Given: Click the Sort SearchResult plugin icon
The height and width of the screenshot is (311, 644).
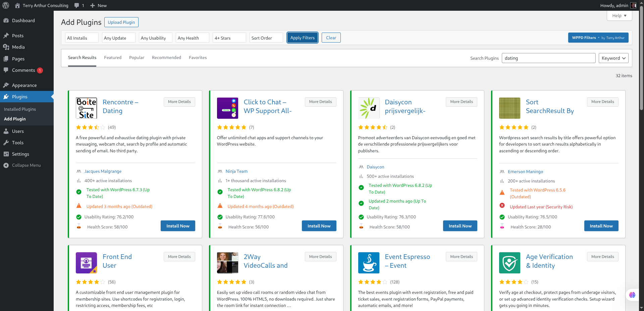Looking at the screenshot, I should (510, 108).
